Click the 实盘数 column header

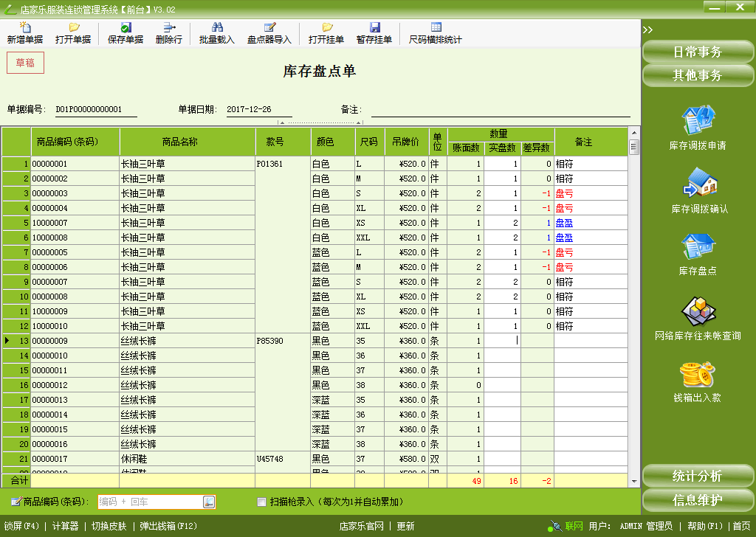[x=502, y=148]
